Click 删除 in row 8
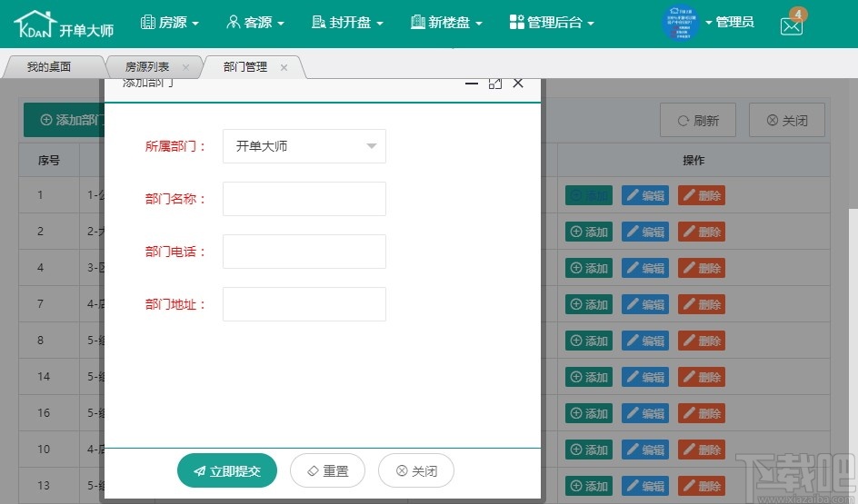The image size is (858, 504). tap(702, 341)
